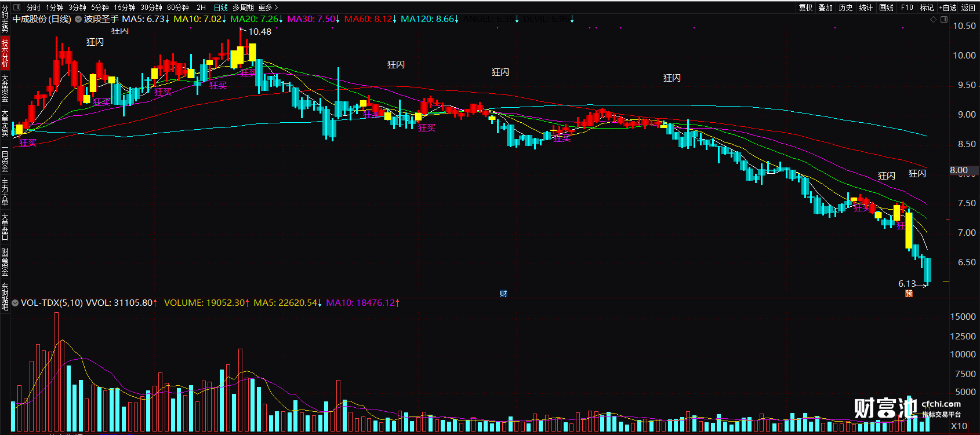
Task: Select the 60分钟 period
Action: point(177,8)
